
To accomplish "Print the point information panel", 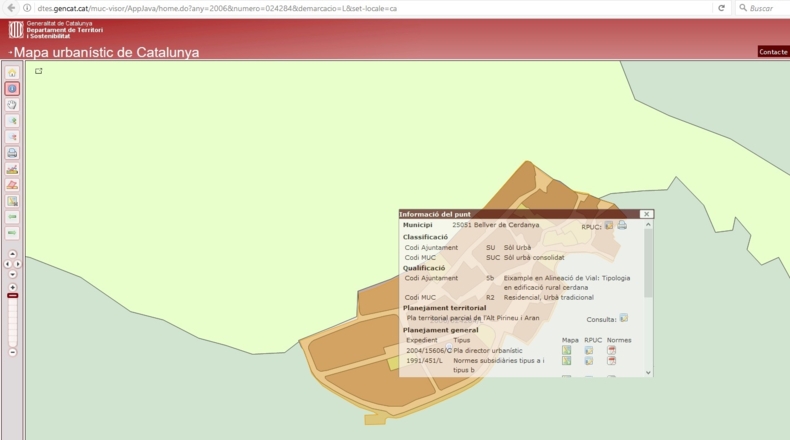I will (622, 225).
